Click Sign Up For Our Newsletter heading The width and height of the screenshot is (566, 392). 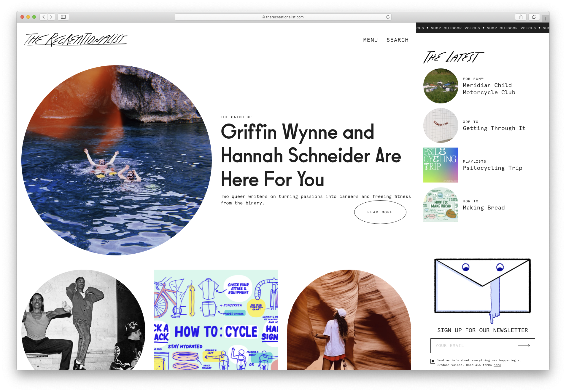483,330
